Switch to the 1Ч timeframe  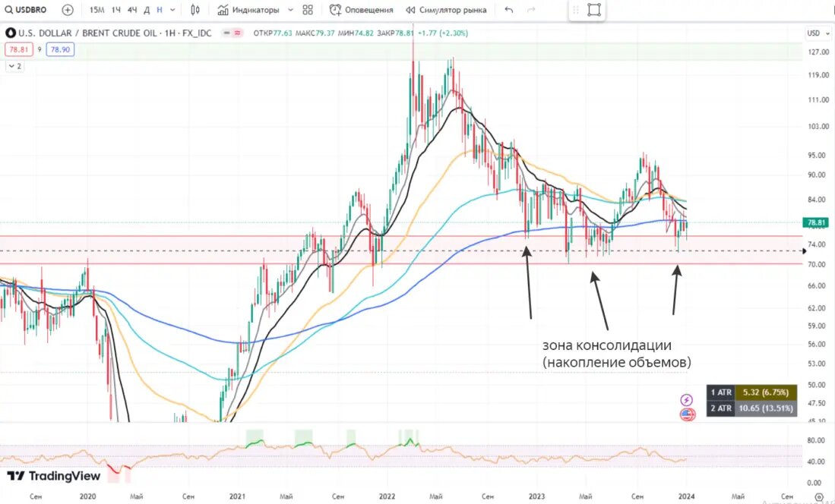coord(116,10)
